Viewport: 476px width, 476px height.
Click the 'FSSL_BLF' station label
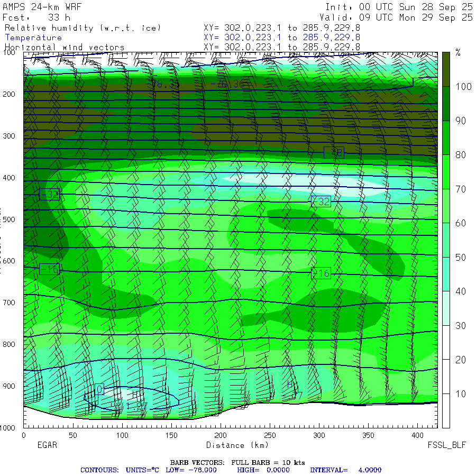point(446,445)
